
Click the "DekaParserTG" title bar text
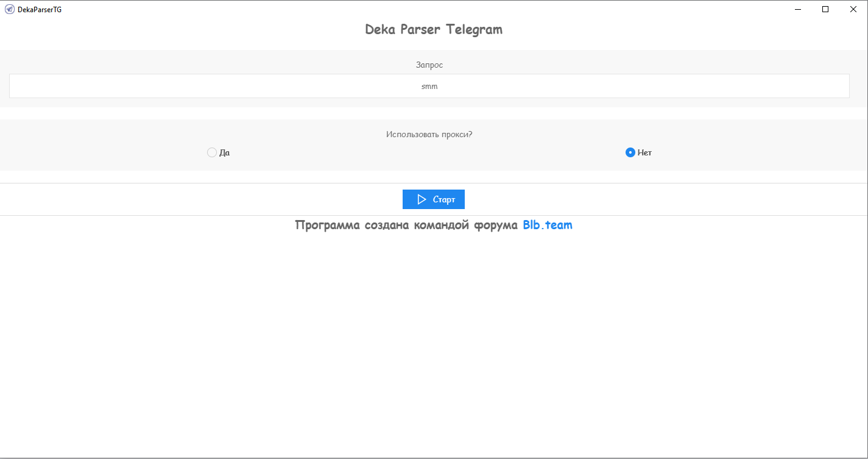coord(40,10)
